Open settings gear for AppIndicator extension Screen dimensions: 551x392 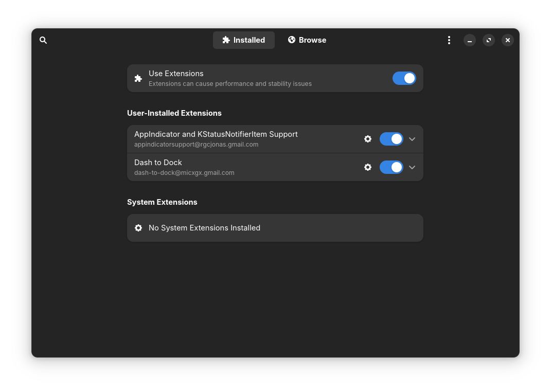[367, 139]
